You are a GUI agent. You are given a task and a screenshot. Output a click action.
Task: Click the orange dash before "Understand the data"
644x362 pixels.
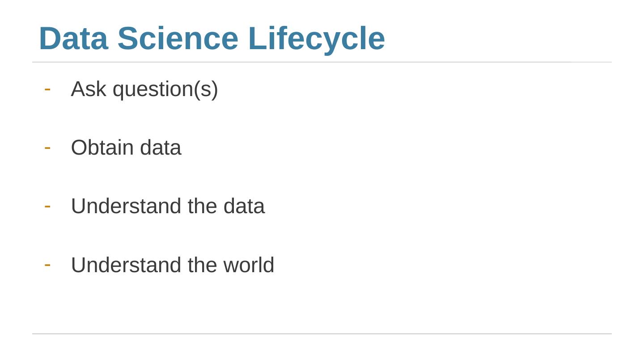tap(47, 206)
